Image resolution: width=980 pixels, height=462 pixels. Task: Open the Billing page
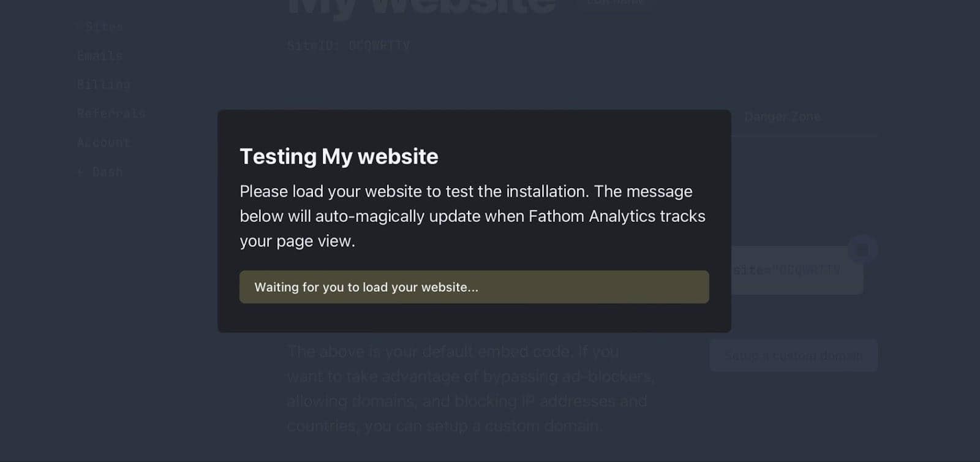click(103, 84)
